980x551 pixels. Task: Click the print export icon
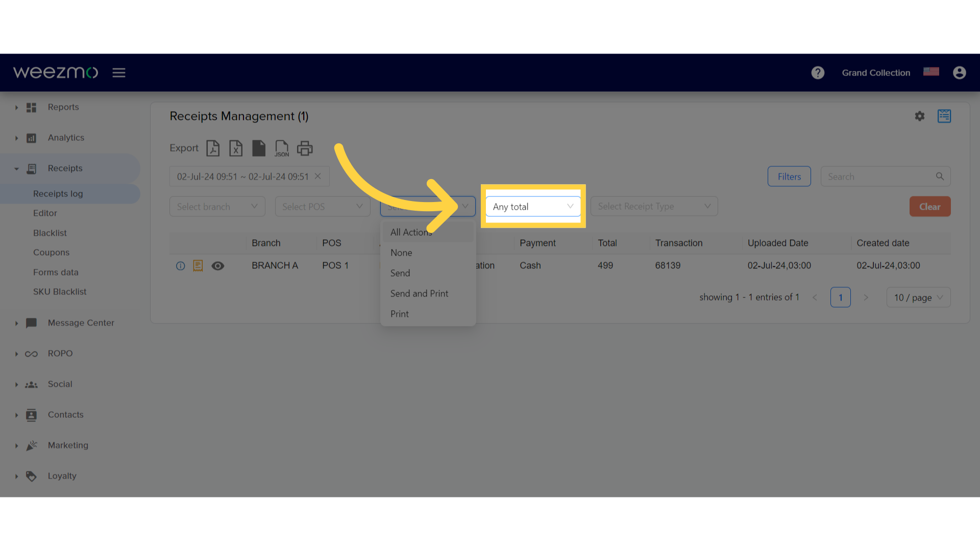click(304, 147)
